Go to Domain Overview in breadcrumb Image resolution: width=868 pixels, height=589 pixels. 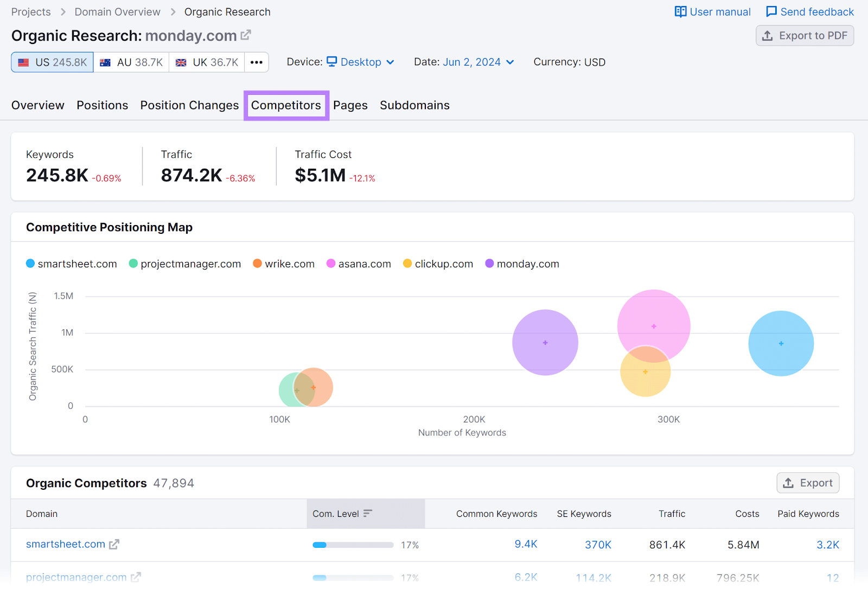click(x=117, y=12)
